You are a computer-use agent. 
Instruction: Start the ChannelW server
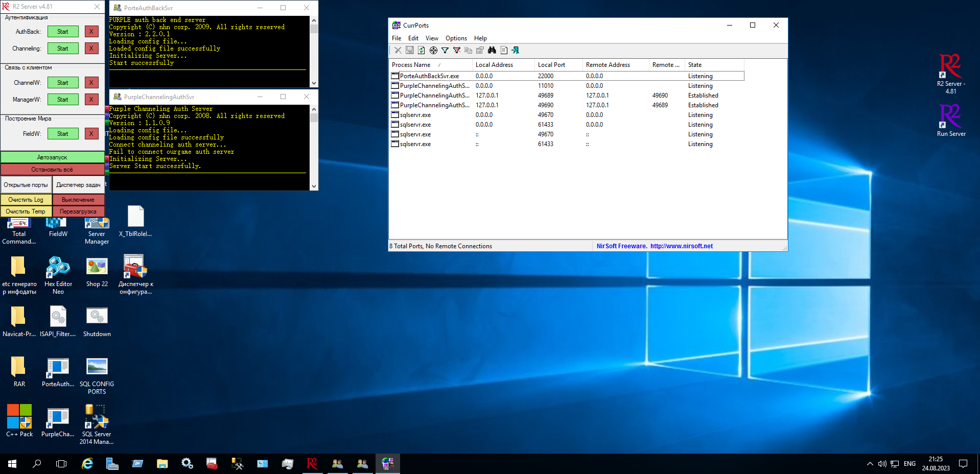63,83
